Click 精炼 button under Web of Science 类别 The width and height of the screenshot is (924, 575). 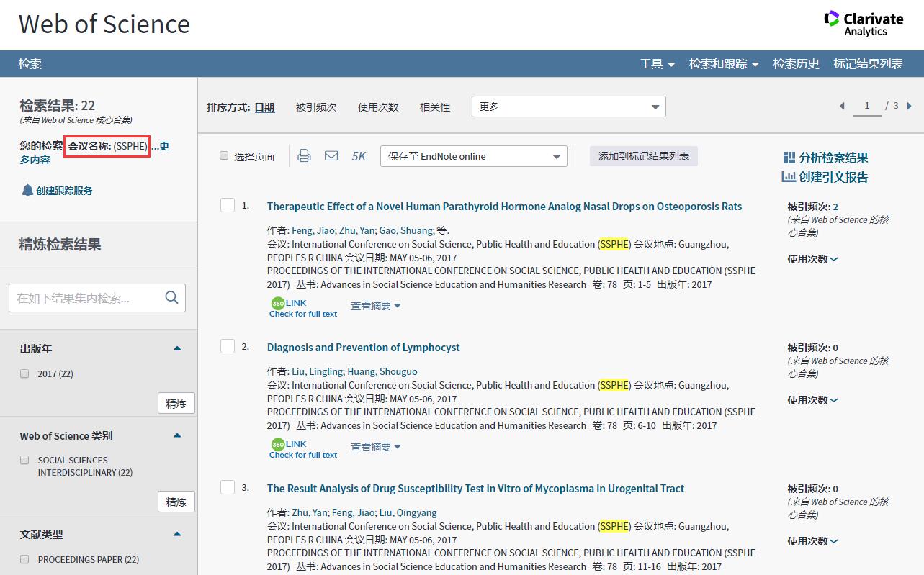tap(176, 502)
